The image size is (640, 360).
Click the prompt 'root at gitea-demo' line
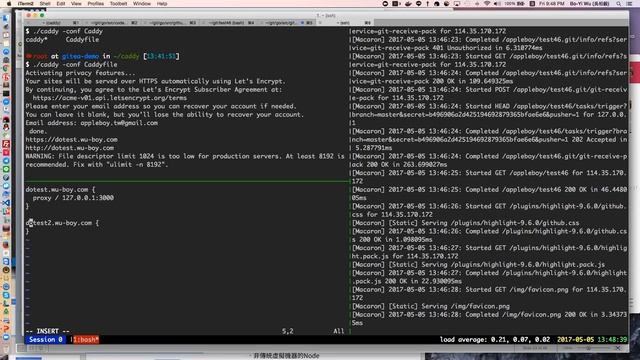coord(102,56)
